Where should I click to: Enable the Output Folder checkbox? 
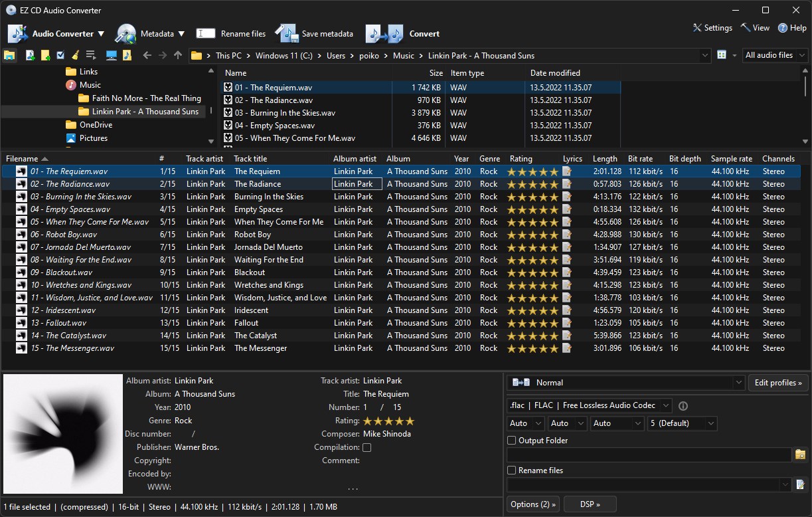(x=511, y=440)
